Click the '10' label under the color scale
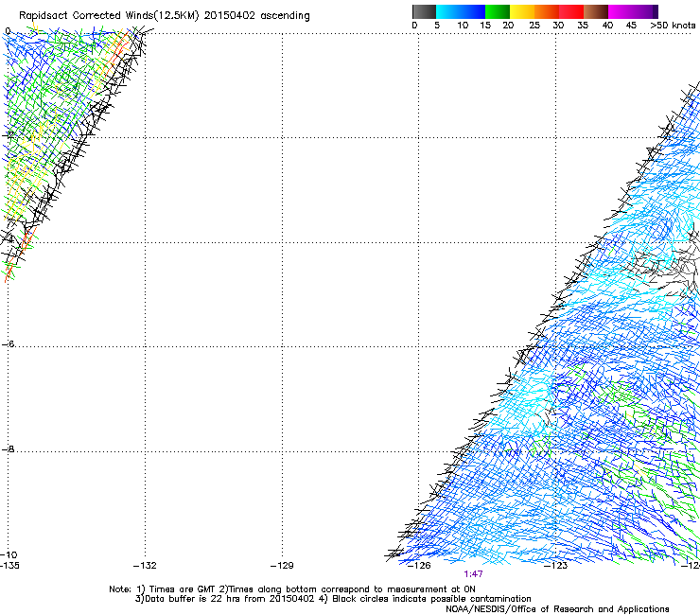Viewport: 700px width, 615px height. (463, 26)
